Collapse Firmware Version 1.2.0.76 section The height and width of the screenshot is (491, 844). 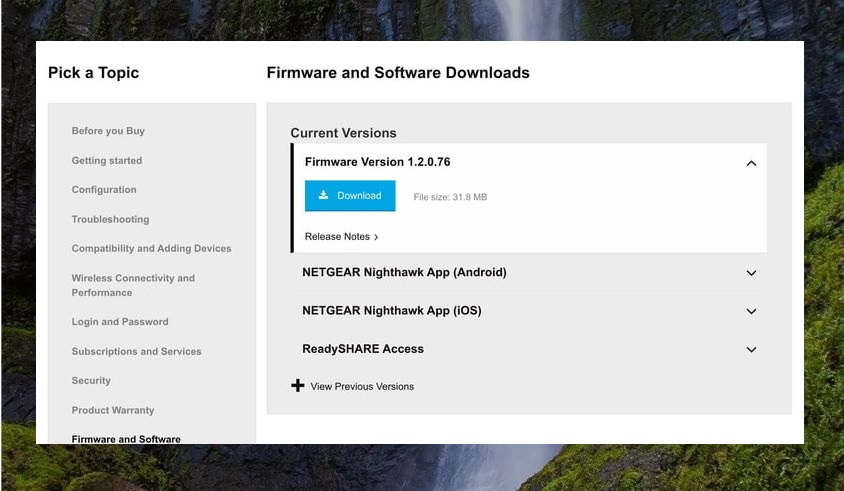pos(751,163)
